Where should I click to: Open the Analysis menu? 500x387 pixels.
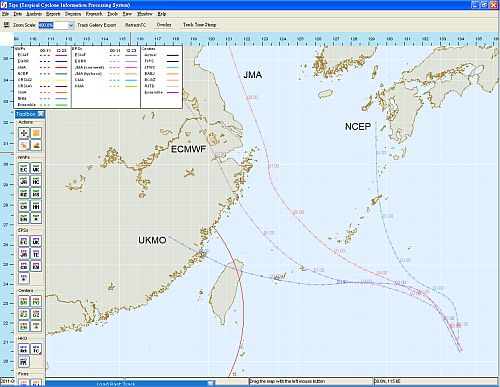(34, 14)
